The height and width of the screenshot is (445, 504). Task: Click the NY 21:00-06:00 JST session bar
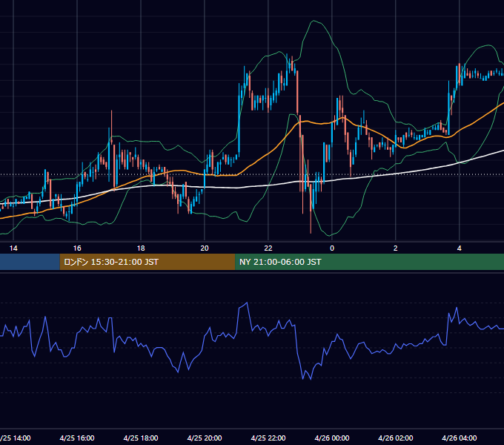click(369, 262)
